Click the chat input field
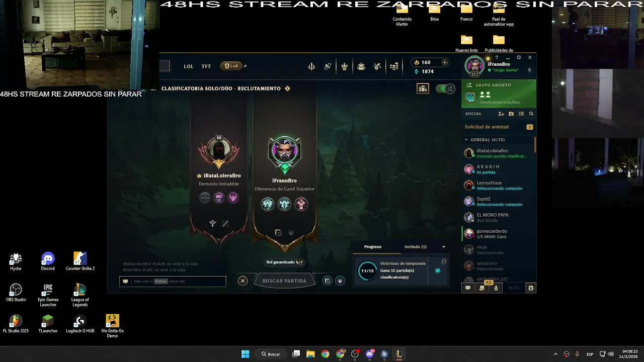 coord(173,282)
